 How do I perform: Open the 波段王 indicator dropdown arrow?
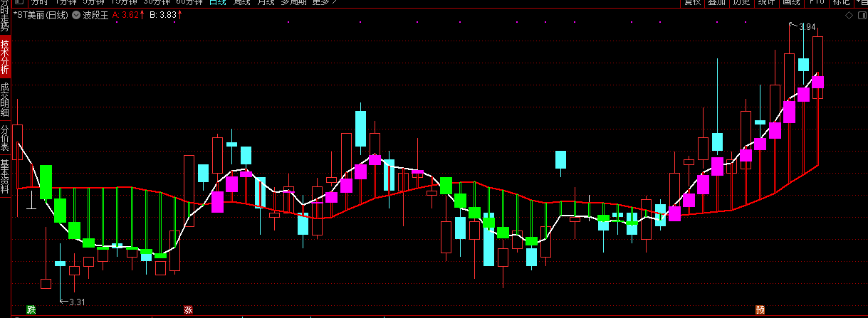tap(75, 14)
